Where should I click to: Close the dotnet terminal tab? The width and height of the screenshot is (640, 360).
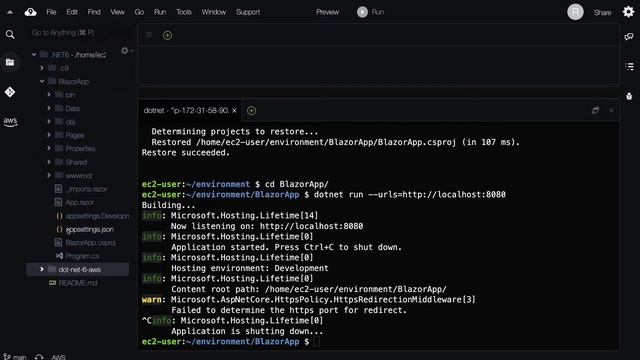coord(234,111)
